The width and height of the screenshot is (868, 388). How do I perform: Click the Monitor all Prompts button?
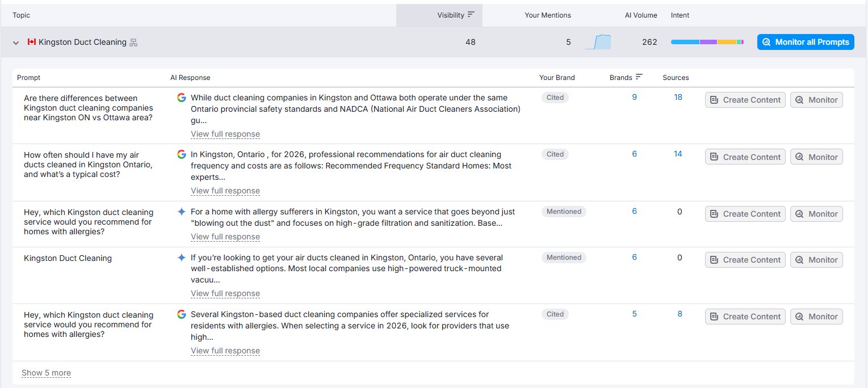click(806, 42)
